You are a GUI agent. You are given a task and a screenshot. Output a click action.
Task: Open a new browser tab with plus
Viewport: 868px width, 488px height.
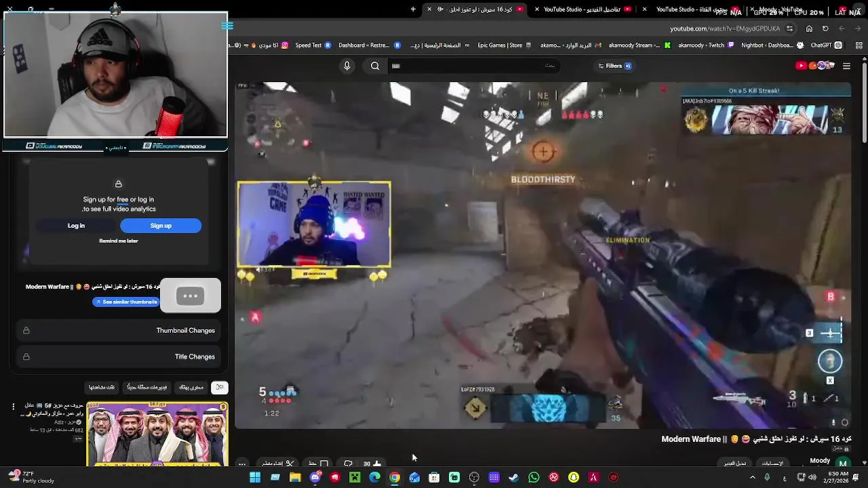click(x=413, y=9)
